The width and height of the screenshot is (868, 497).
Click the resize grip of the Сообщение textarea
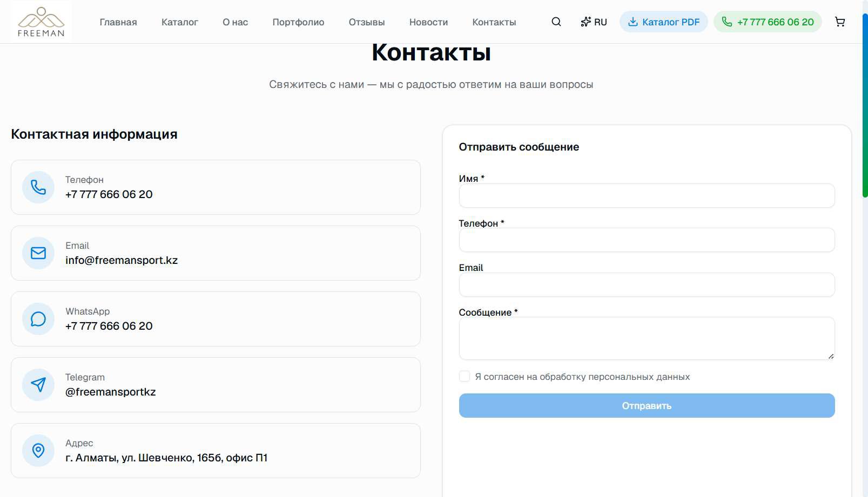(x=831, y=356)
